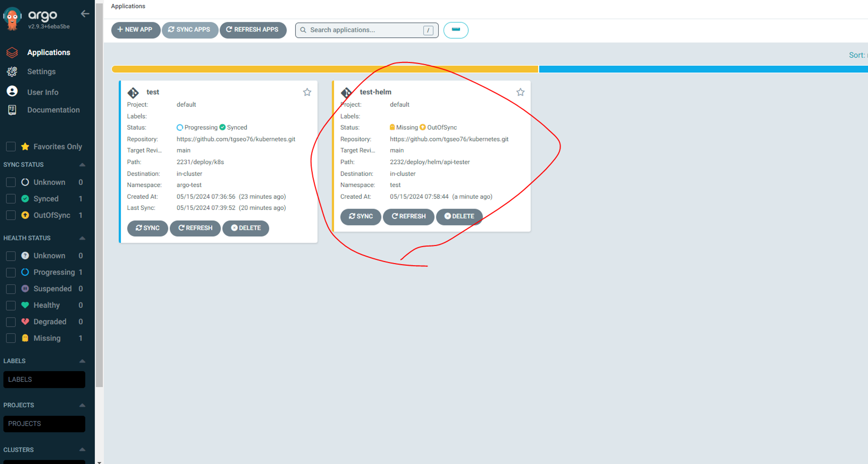Click the Progressing status icon on test card
This screenshot has width=868, height=464.
(x=180, y=128)
